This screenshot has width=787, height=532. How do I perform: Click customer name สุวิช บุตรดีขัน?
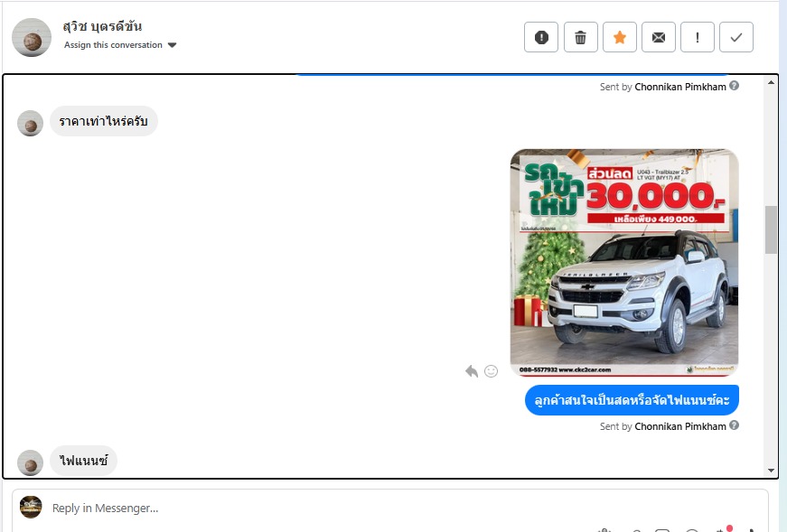click(102, 26)
